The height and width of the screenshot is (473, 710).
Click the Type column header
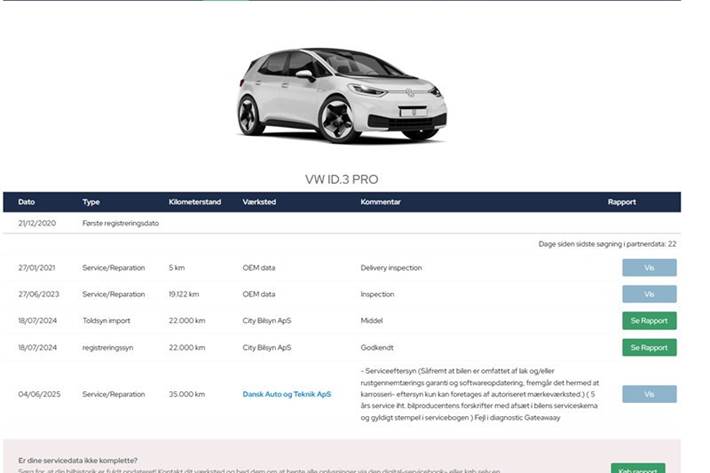point(91,202)
